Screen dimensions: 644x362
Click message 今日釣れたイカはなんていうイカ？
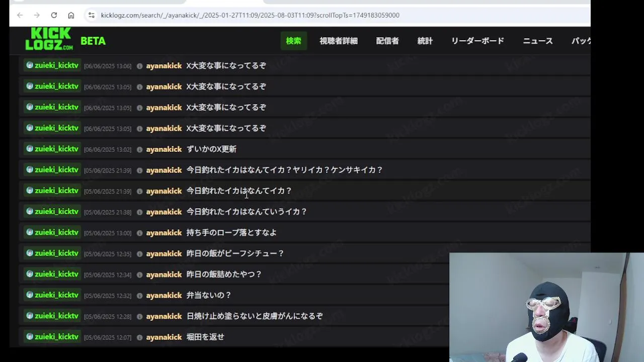pos(247,212)
